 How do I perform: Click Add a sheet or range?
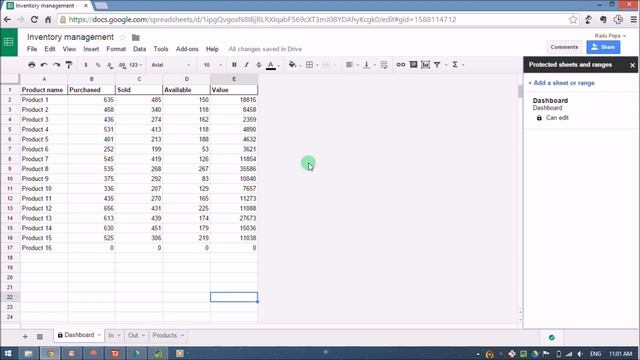coord(562,83)
